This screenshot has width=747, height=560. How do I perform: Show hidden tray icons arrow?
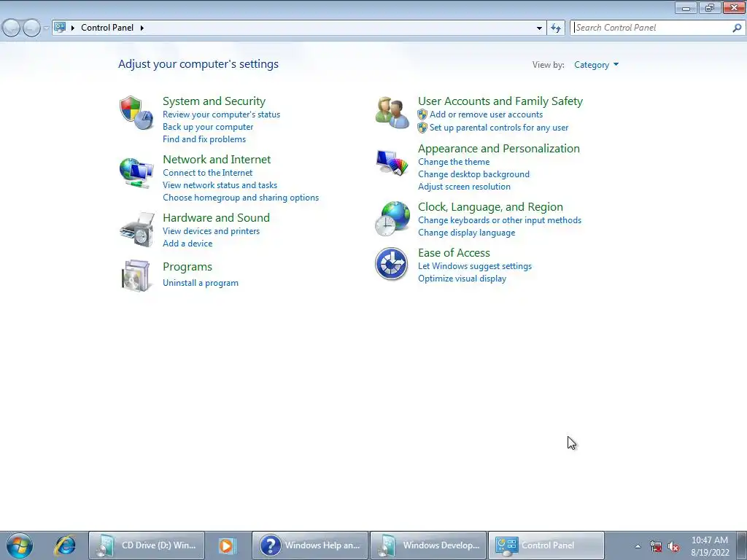click(x=638, y=546)
